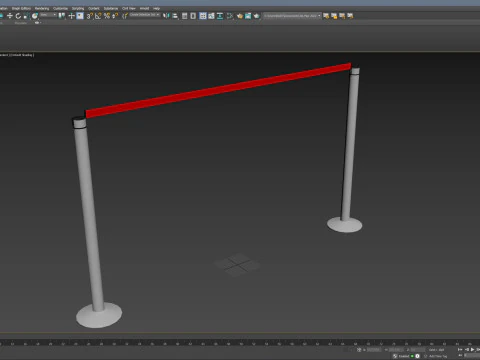Click the current frame number field
Screen dimensions: 480x360
pyautogui.click(x=472, y=356)
